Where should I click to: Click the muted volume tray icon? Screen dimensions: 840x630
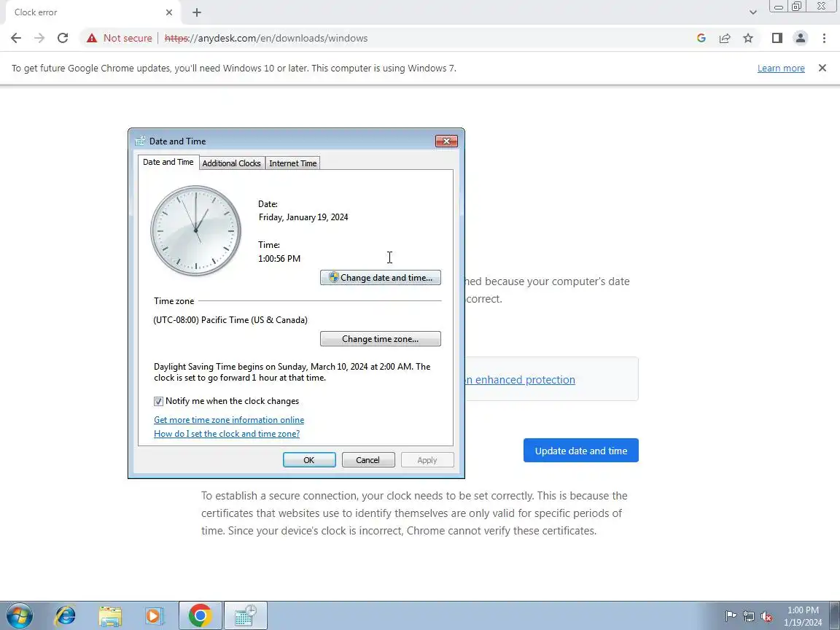(x=766, y=617)
